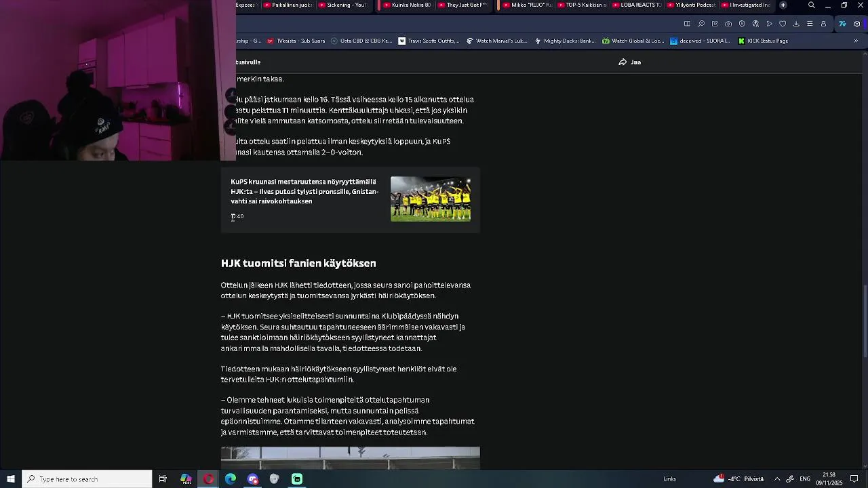
Task: Open the 'deceived – SUORAT...' bookmark
Action: [700, 41]
